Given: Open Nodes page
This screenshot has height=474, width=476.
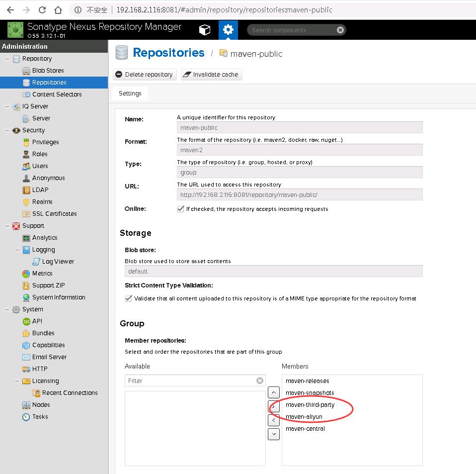Looking at the screenshot, I should tap(41, 405).
